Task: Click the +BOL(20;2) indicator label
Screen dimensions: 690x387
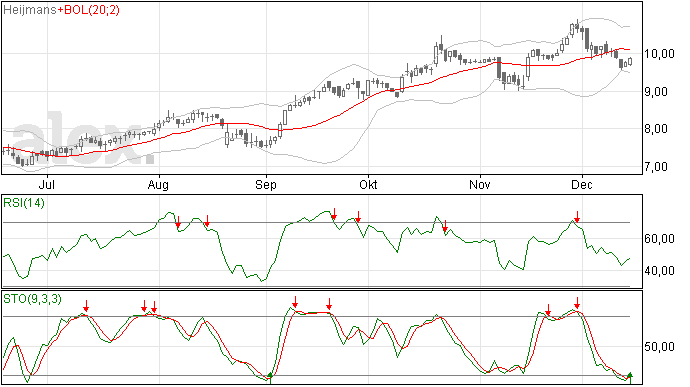Action: (88, 10)
